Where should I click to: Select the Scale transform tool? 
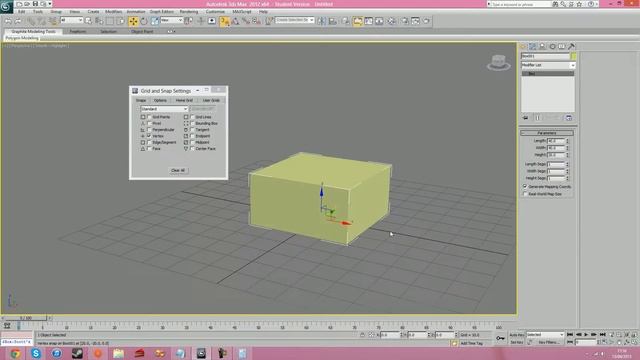coord(155,21)
